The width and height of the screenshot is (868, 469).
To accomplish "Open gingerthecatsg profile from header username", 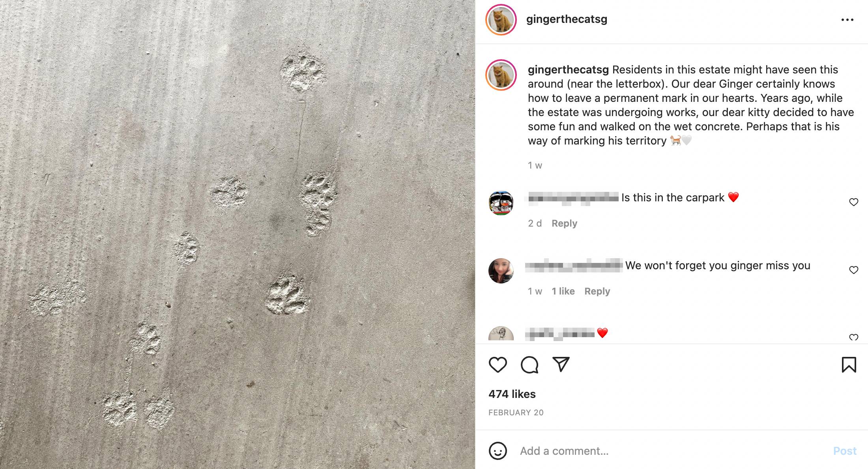I will [x=567, y=19].
